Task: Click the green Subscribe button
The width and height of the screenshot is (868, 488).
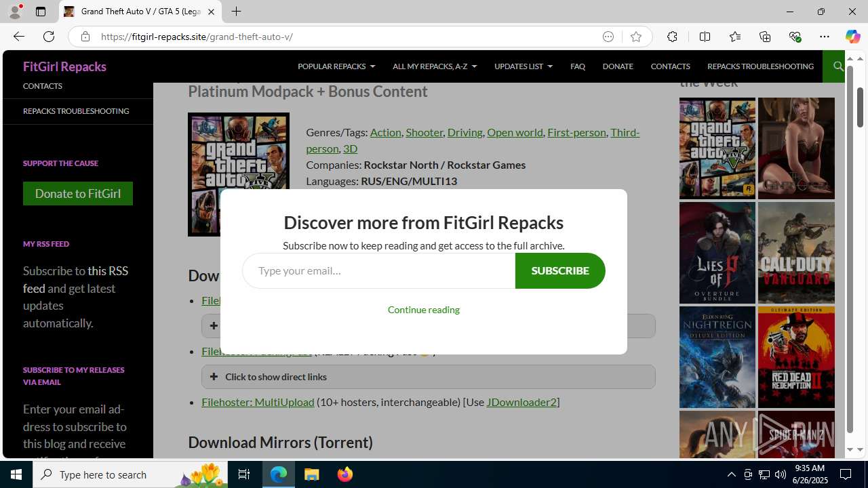Action: coord(560,270)
